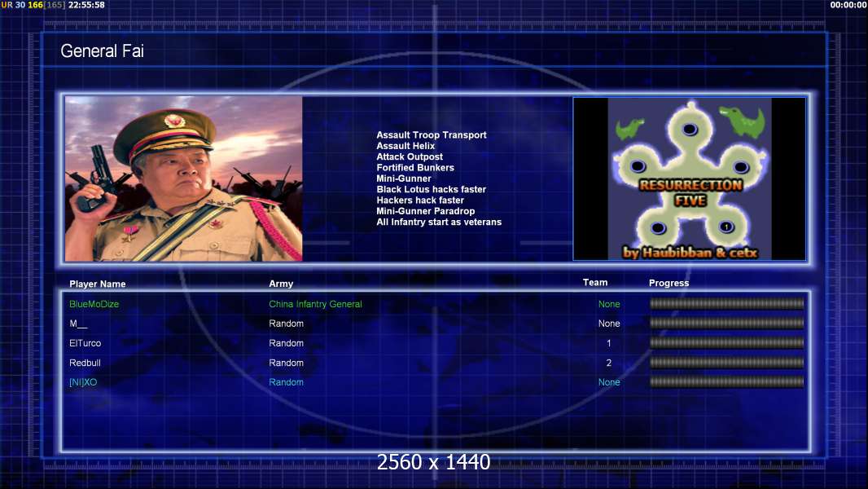Click start position 1 on map preview

point(726,227)
